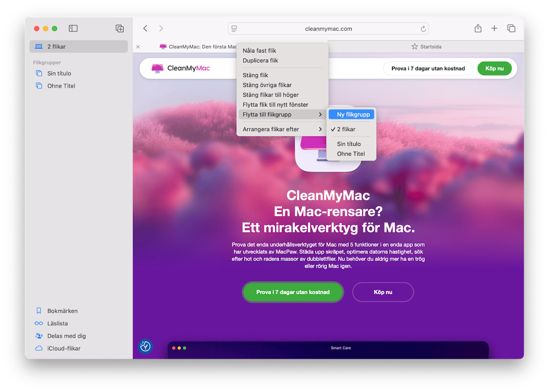Viewport: 549px width, 392px height.
Task: Open the Share icon in toolbar
Action: [x=478, y=28]
